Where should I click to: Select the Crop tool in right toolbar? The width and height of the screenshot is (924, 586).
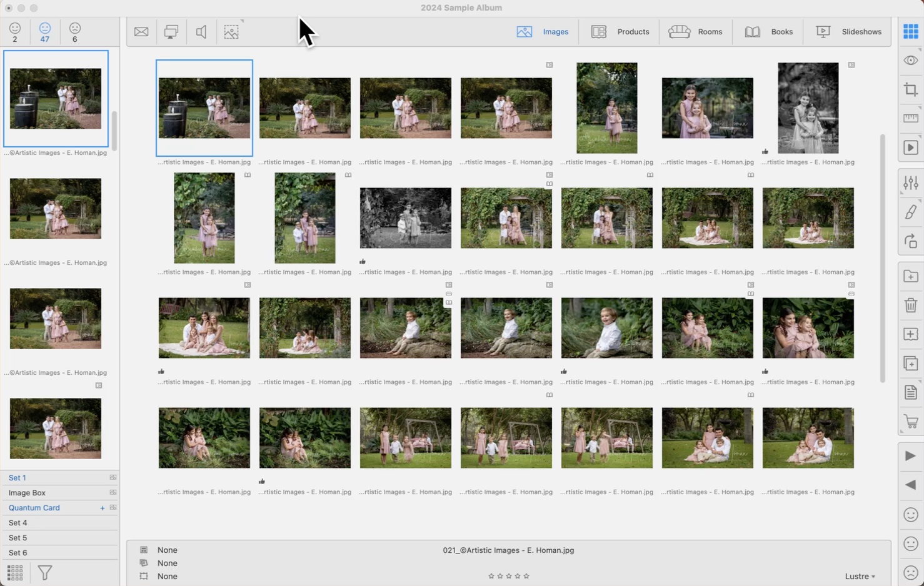pyautogui.click(x=910, y=90)
